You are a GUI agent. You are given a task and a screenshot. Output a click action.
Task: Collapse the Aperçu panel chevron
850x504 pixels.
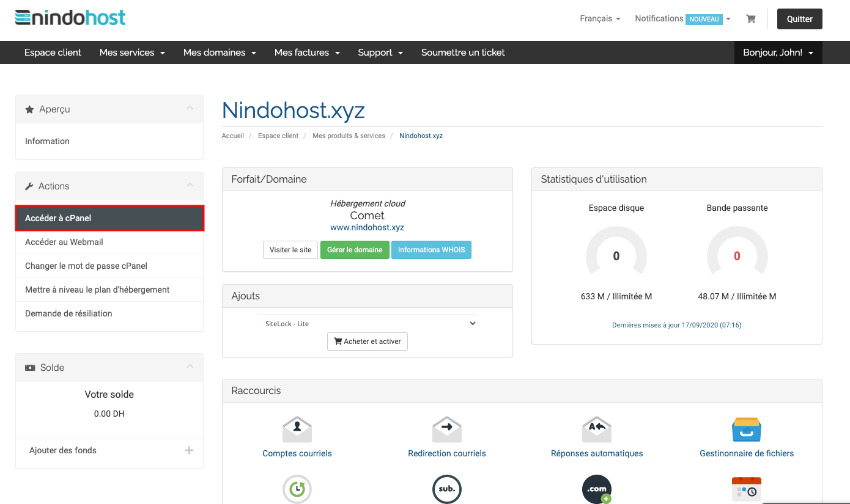(x=190, y=108)
